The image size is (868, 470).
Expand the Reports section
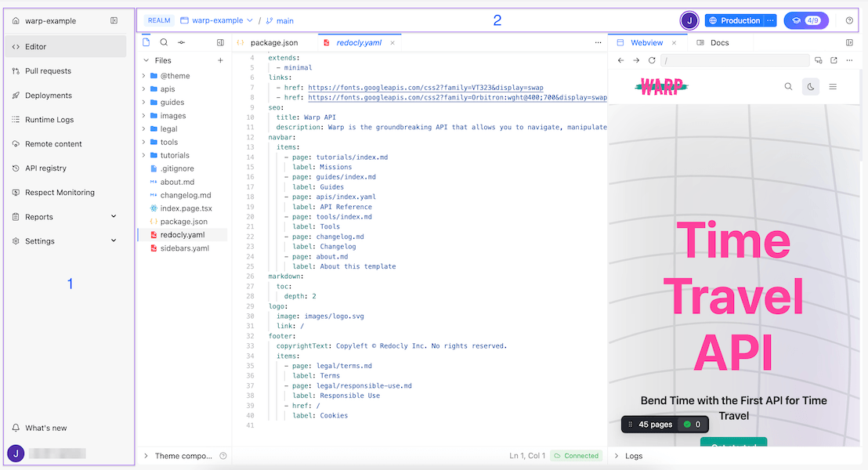click(x=66, y=217)
